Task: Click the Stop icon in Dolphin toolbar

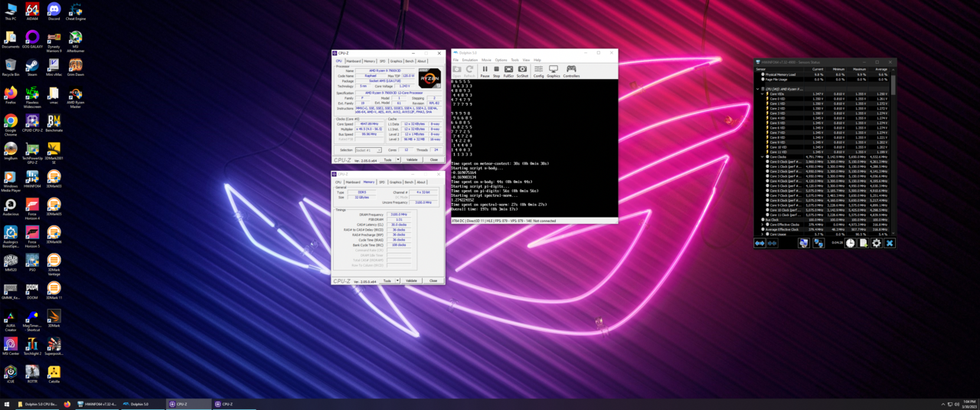Action: tap(496, 71)
